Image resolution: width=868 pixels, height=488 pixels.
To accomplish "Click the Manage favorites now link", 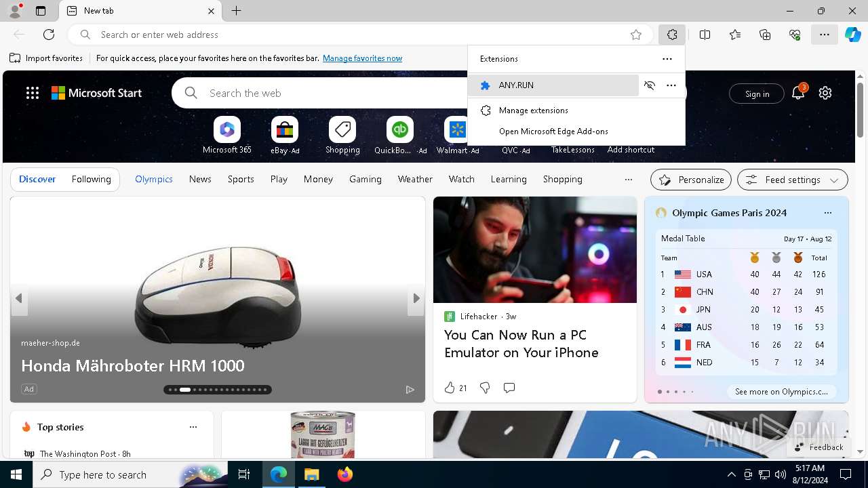I will [x=362, y=58].
